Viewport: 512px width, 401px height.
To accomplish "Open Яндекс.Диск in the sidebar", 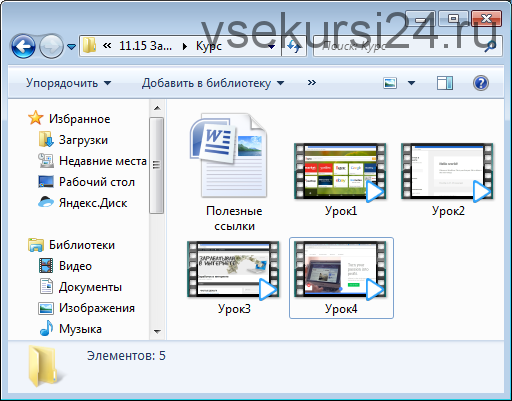I will click(83, 203).
